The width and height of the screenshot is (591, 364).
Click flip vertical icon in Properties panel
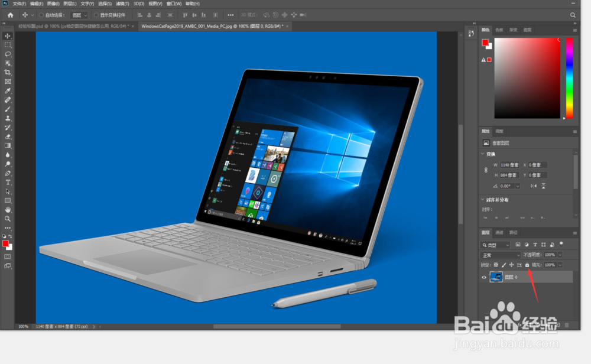point(544,186)
